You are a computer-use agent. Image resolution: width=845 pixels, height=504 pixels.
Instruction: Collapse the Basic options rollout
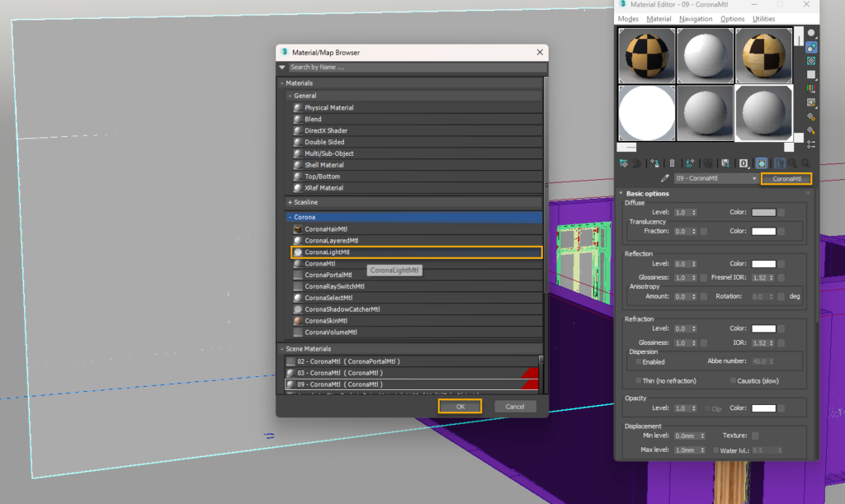(x=621, y=193)
